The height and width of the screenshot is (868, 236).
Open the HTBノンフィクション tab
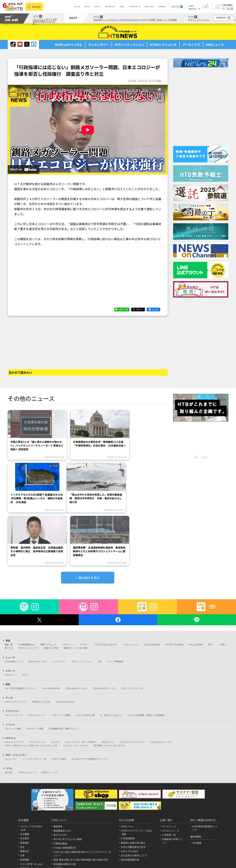129,45
